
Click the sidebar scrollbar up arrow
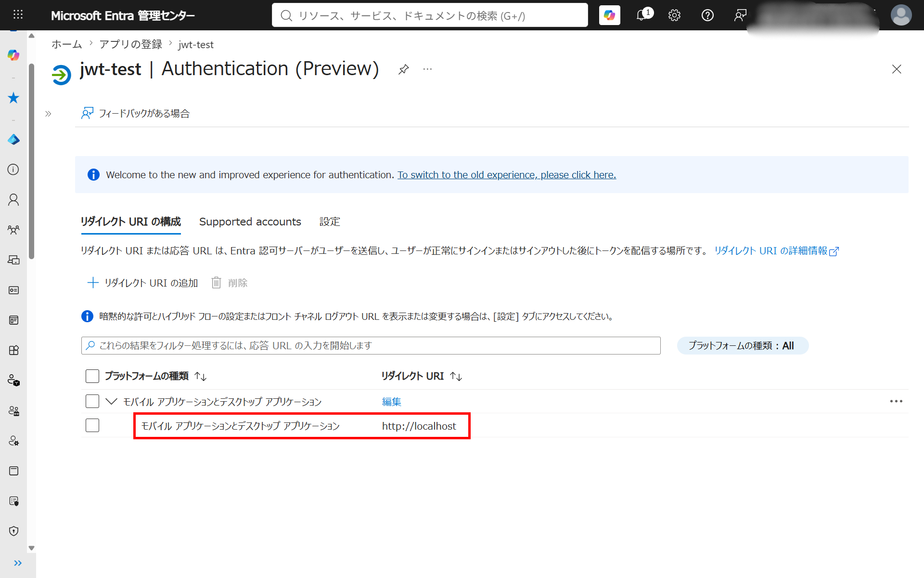pyautogui.click(x=31, y=36)
